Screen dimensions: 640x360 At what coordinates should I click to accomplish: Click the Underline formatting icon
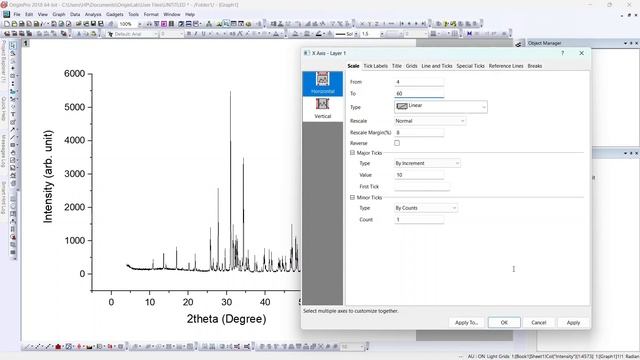pos(203,34)
